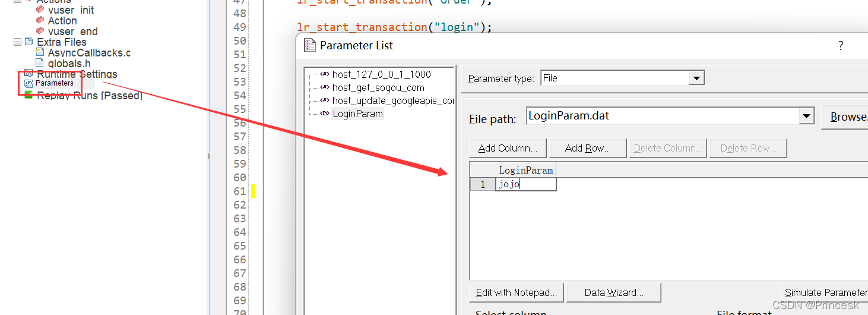Click the AsyncCallbacks.c file icon

[40, 52]
